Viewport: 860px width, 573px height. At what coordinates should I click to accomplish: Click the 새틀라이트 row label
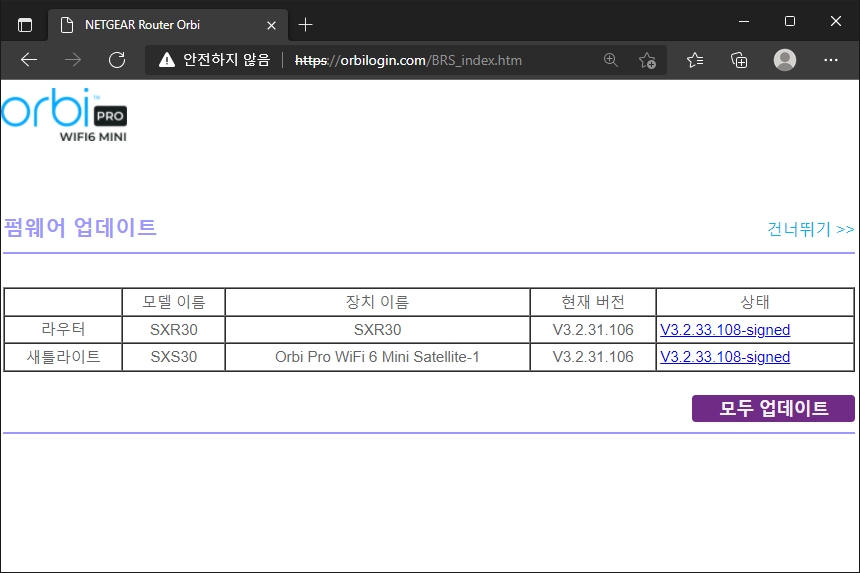63,357
